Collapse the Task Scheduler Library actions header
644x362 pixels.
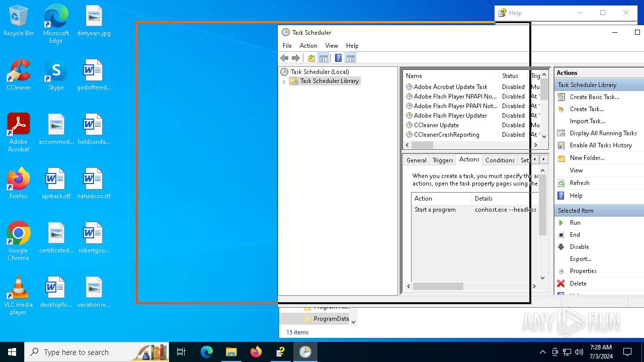pos(599,85)
